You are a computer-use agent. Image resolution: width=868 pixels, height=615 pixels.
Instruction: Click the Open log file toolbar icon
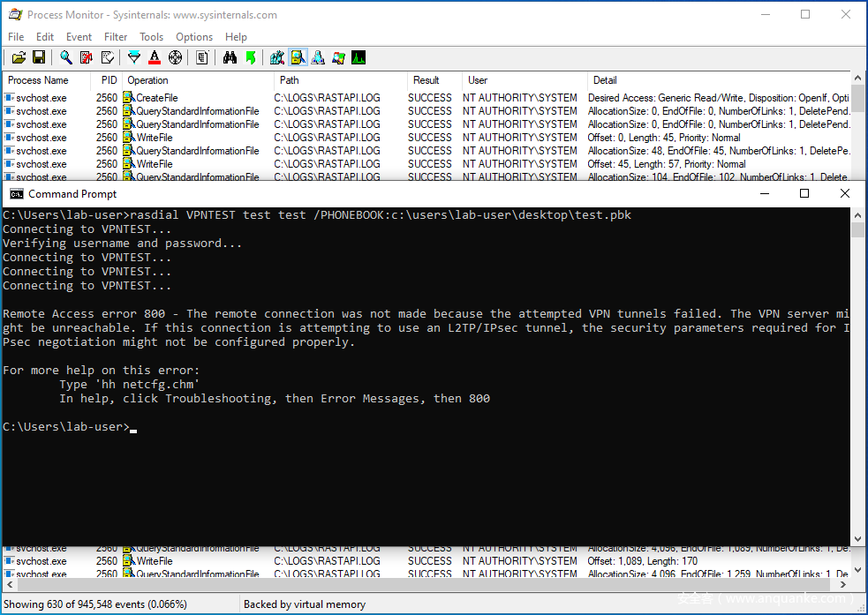pos(19,58)
